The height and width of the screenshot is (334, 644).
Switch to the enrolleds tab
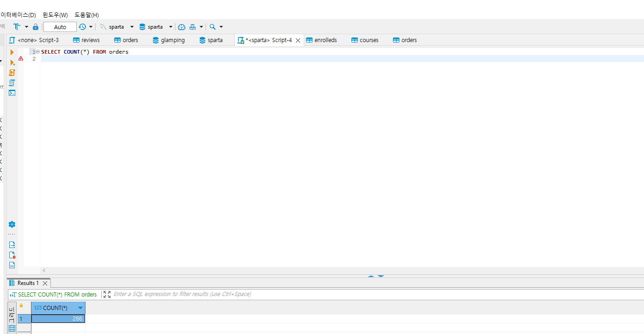click(321, 40)
